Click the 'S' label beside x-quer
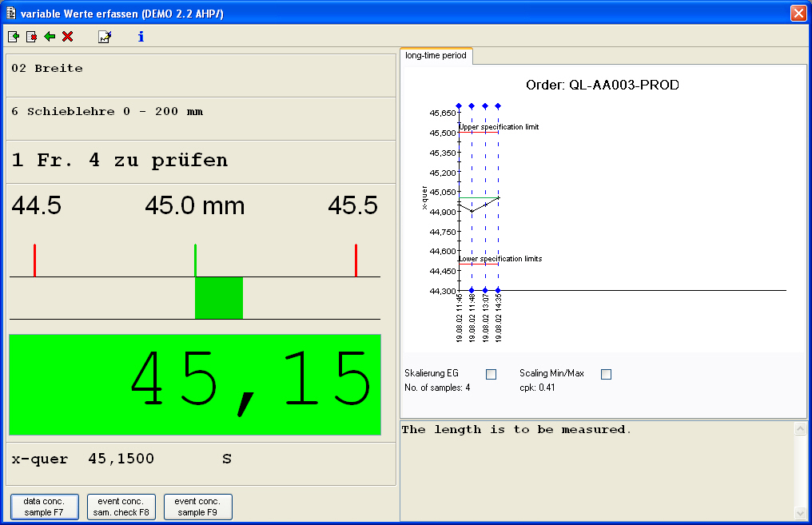The image size is (812, 525). pos(227,459)
